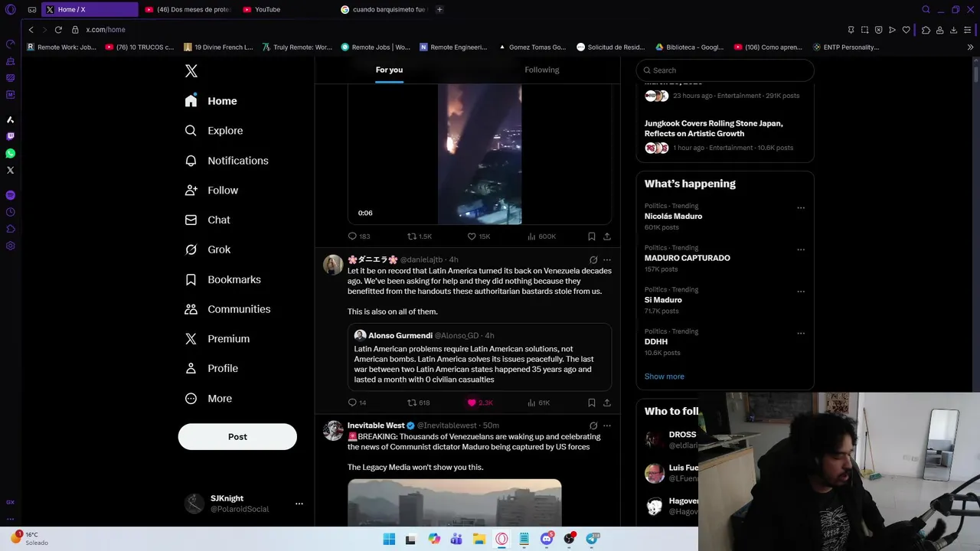Open Bookmarks in the sidebar
980x551 pixels.
223,279
